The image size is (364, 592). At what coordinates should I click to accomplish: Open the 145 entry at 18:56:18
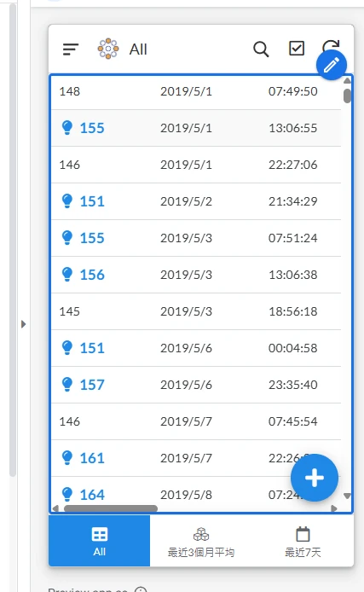point(196,311)
